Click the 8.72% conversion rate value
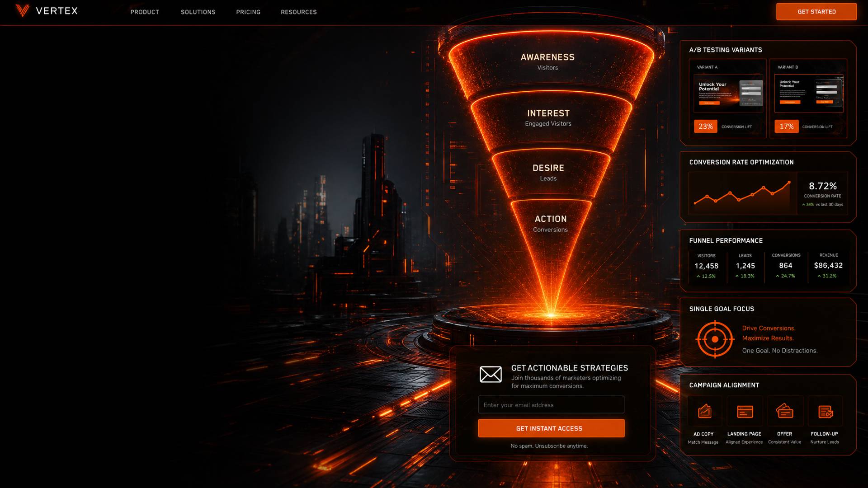The height and width of the screenshot is (488, 868). [822, 186]
